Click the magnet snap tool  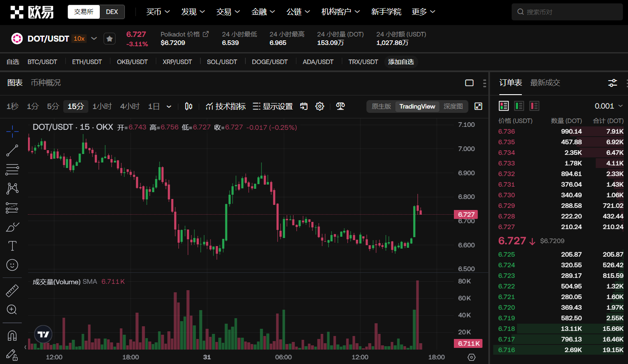click(12, 336)
